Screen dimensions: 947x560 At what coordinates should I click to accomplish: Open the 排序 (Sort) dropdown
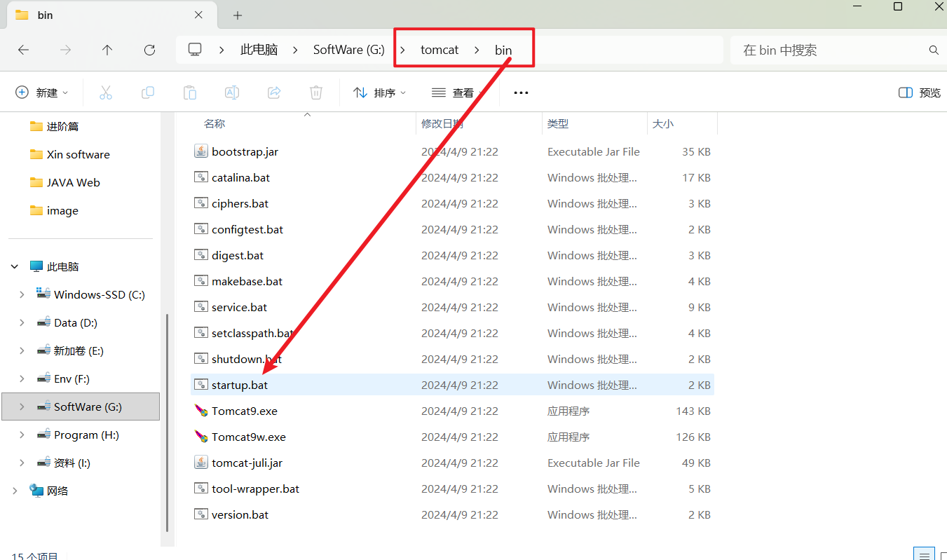380,93
